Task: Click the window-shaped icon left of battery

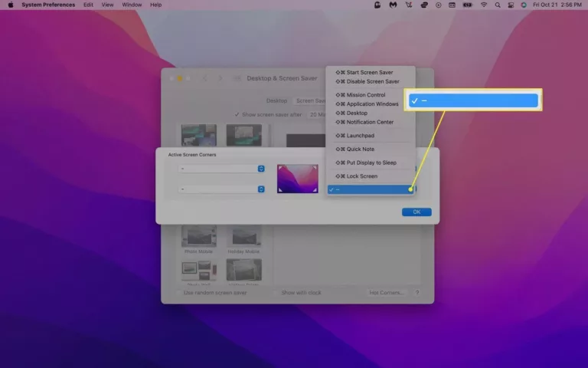Action: pos(452,5)
